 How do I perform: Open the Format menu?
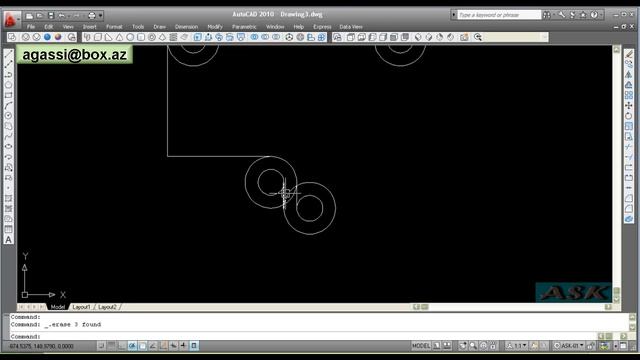[x=114, y=27]
